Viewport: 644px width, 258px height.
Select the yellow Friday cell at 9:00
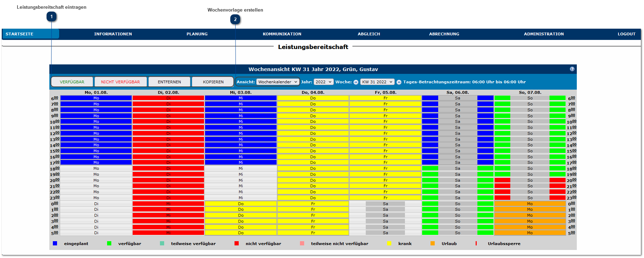click(385, 116)
